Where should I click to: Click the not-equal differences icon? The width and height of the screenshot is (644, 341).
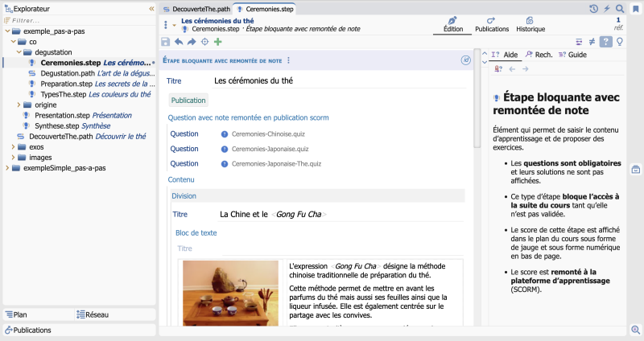(x=592, y=42)
